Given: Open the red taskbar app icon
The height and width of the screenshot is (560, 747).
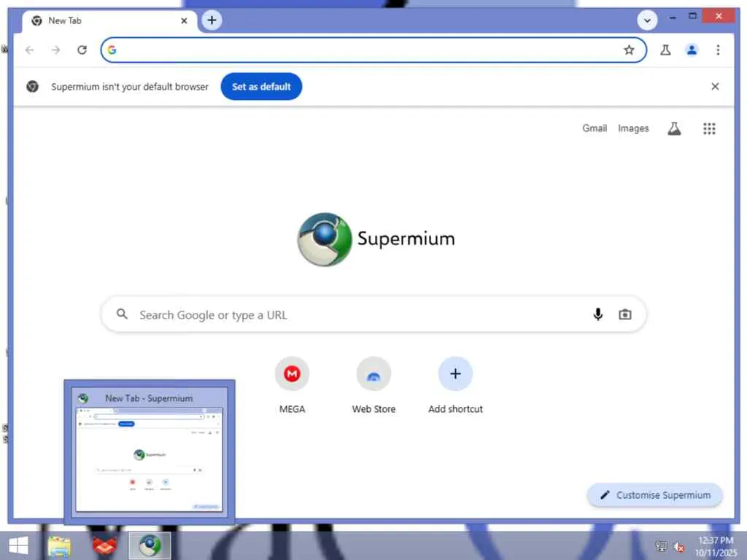Looking at the screenshot, I should (x=104, y=546).
